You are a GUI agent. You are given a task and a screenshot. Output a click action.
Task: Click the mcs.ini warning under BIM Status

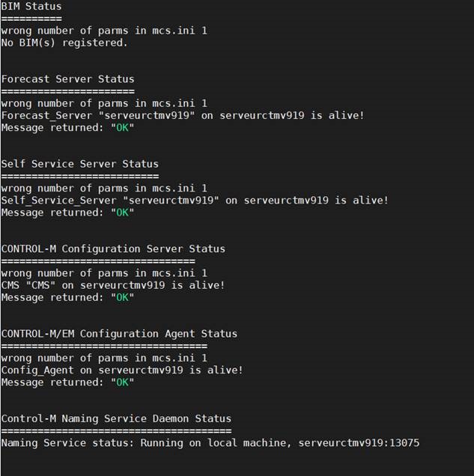pos(104,31)
